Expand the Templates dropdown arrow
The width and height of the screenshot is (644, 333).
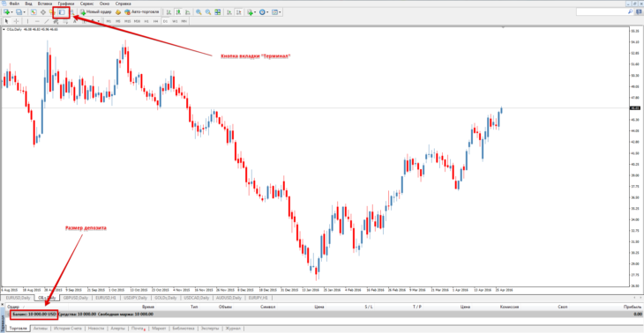point(281,12)
